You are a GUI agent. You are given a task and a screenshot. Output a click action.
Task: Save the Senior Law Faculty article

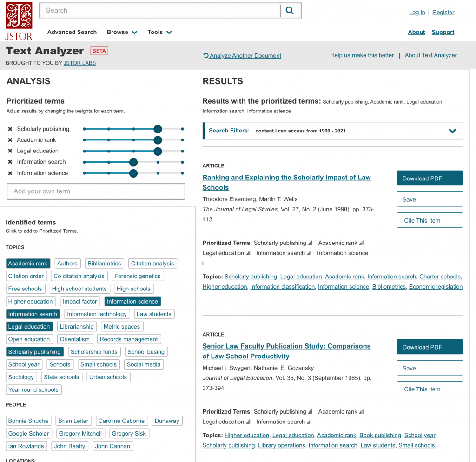coord(430,368)
